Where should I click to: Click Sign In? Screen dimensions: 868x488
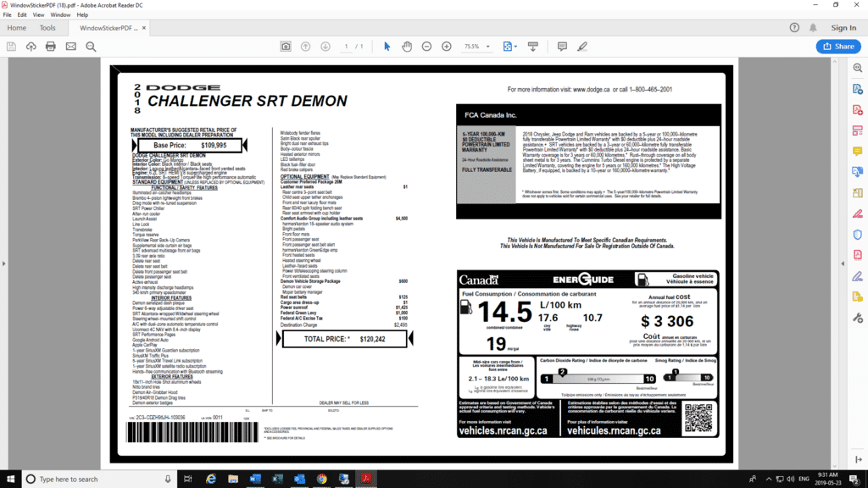pyautogui.click(x=843, y=28)
